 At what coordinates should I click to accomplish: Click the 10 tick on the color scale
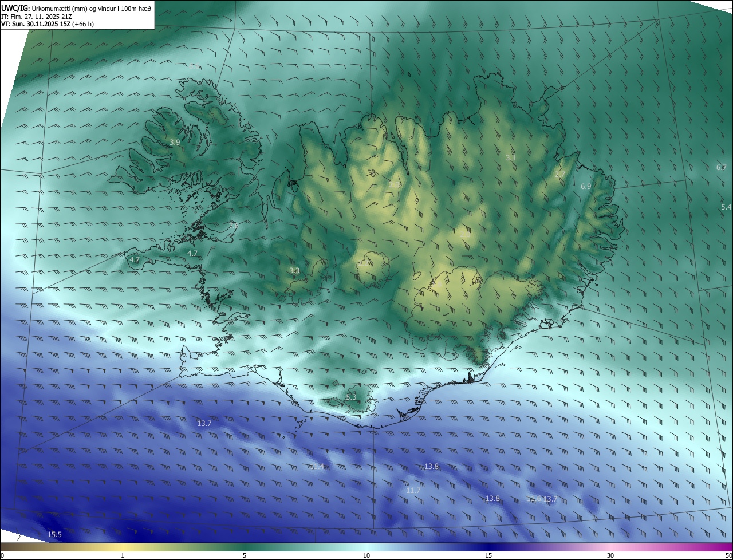[x=366, y=555]
